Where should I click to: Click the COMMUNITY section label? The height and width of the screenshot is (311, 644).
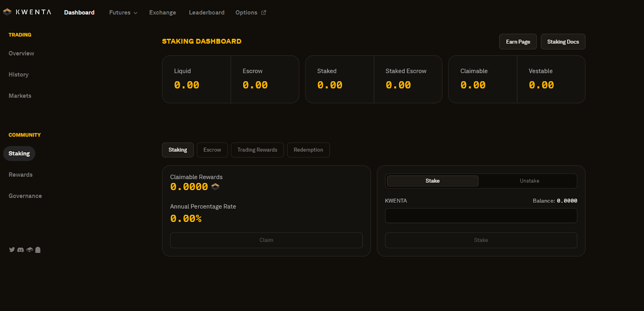pos(25,135)
